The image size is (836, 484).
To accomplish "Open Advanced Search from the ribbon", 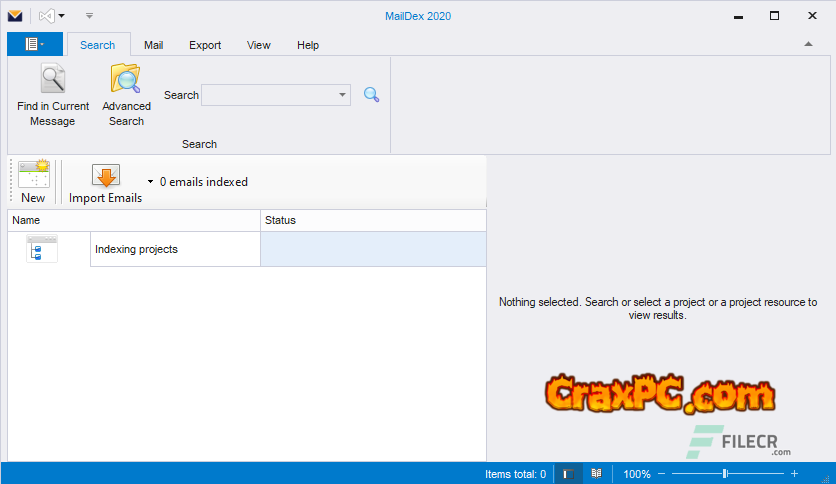I will 126,79.
